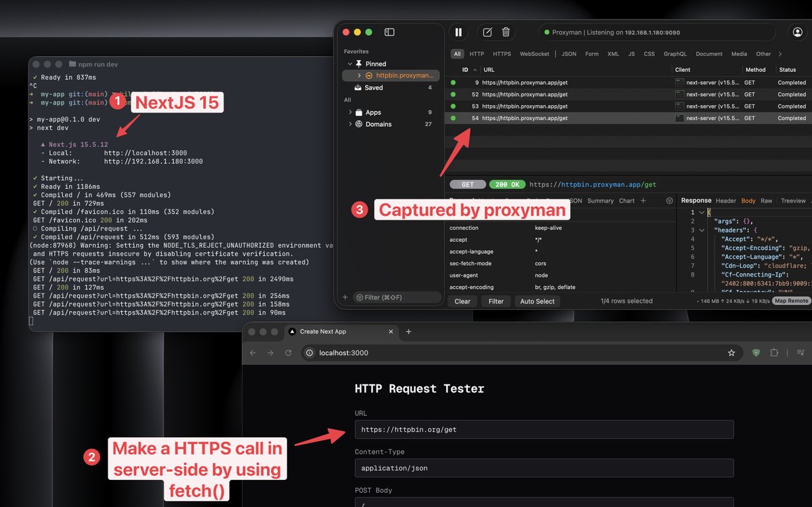Select request row with ID 54
Screen dimensions: 812x507
(x=628, y=118)
